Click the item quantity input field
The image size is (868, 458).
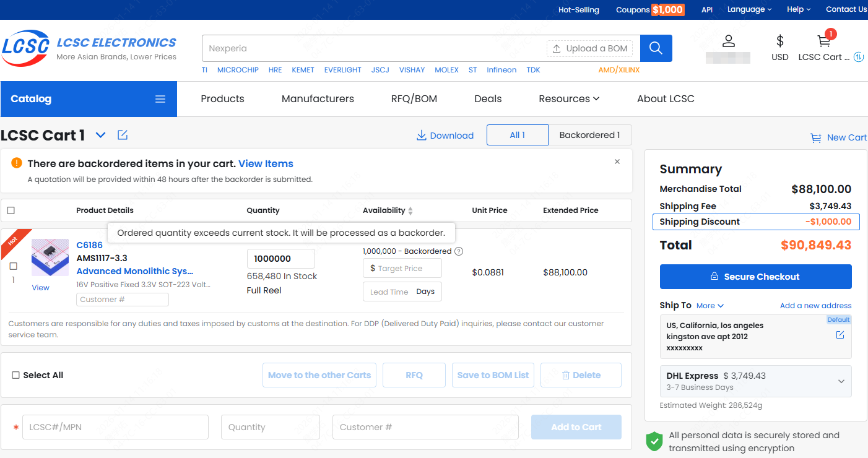click(x=280, y=259)
